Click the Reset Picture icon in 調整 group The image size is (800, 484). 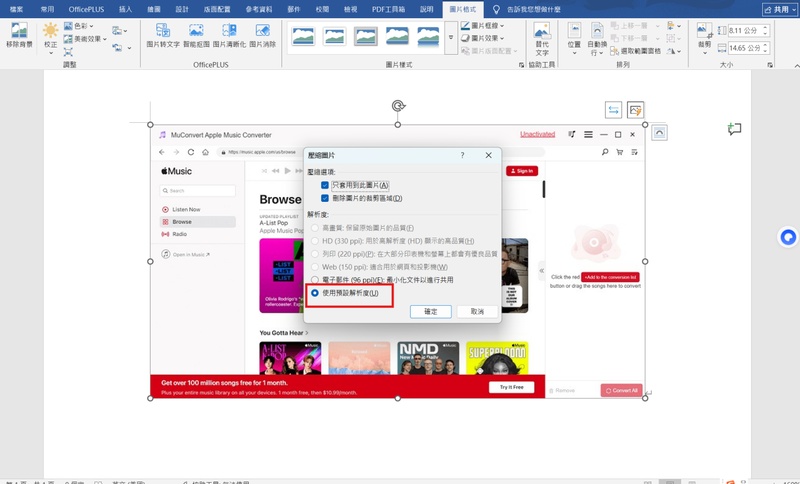click(117, 47)
